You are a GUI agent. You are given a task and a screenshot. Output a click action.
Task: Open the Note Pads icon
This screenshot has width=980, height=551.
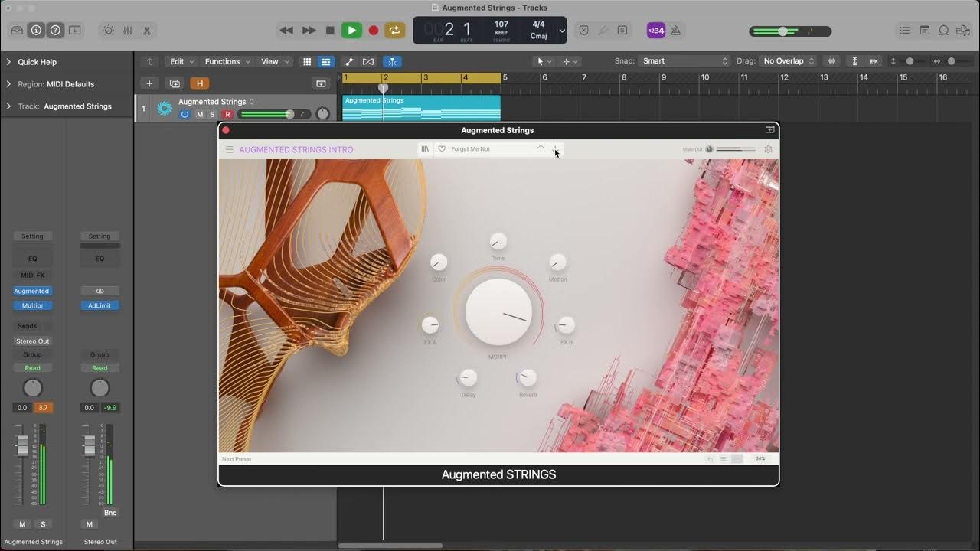(x=925, y=31)
